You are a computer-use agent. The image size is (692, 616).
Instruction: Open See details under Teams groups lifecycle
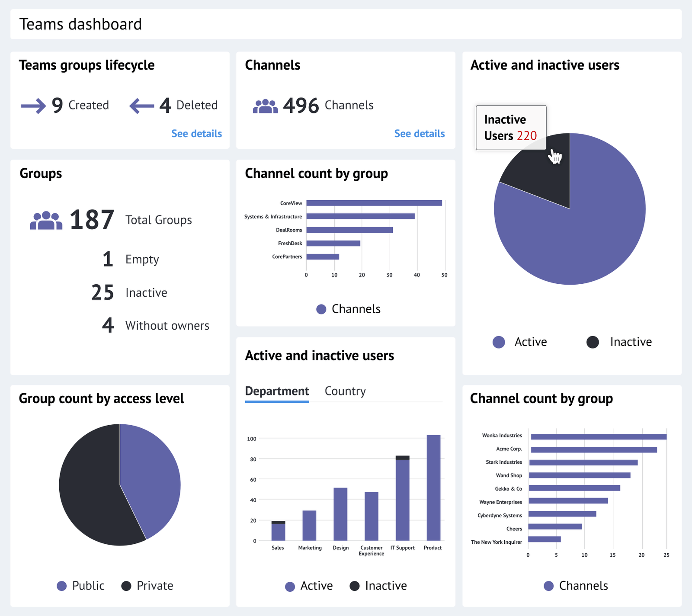tap(197, 133)
